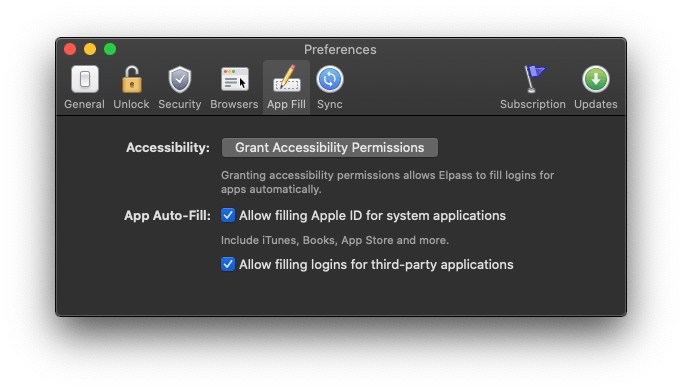Select the App Fill pencil icon

(x=286, y=78)
